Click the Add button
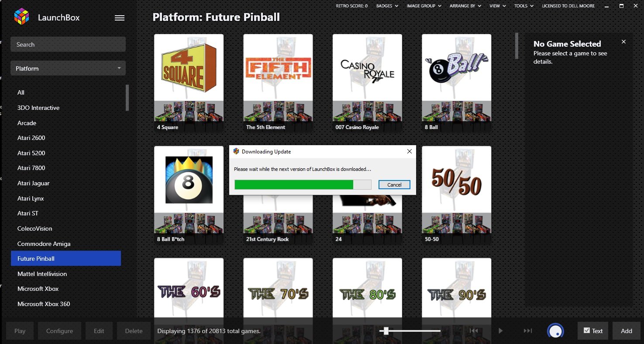 [627, 331]
